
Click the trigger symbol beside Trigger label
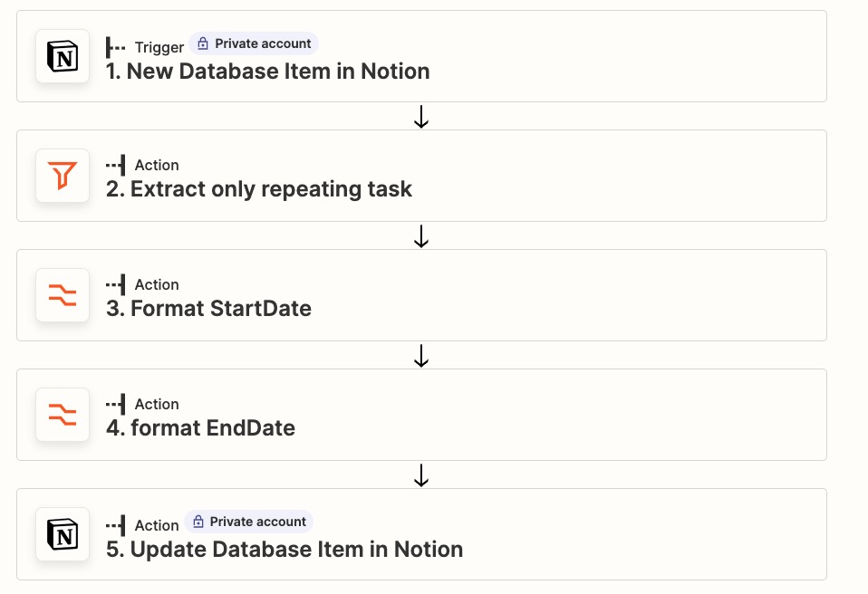click(116, 46)
